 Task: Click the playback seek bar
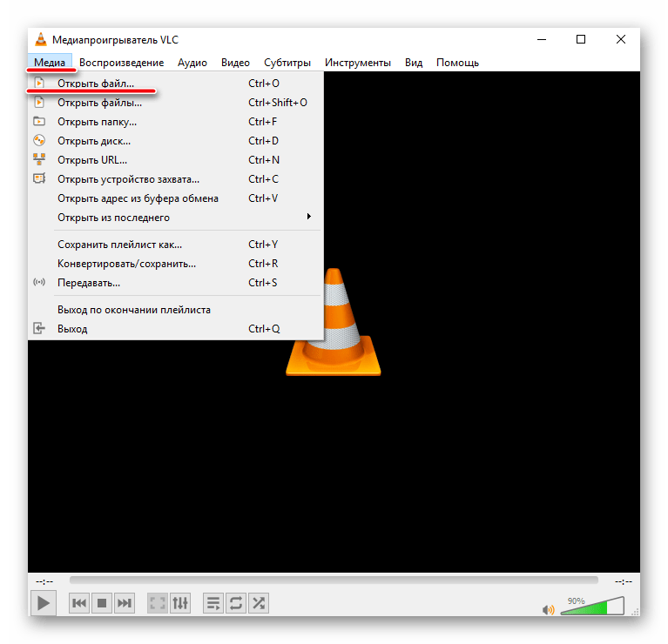tap(334, 580)
